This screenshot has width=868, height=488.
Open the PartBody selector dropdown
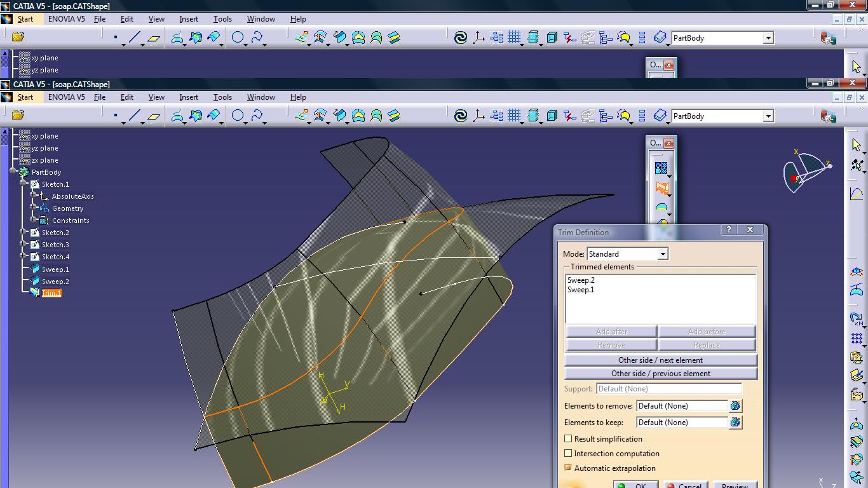pos(768,115)
